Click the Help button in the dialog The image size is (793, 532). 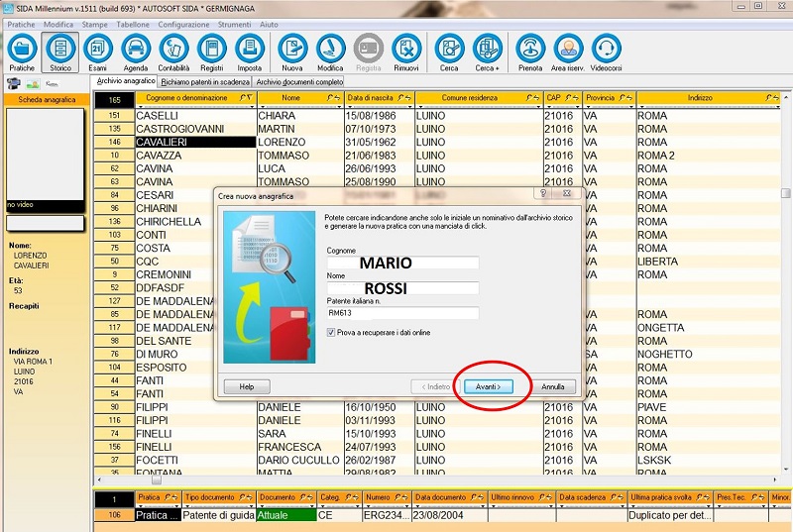pos(247,386)
